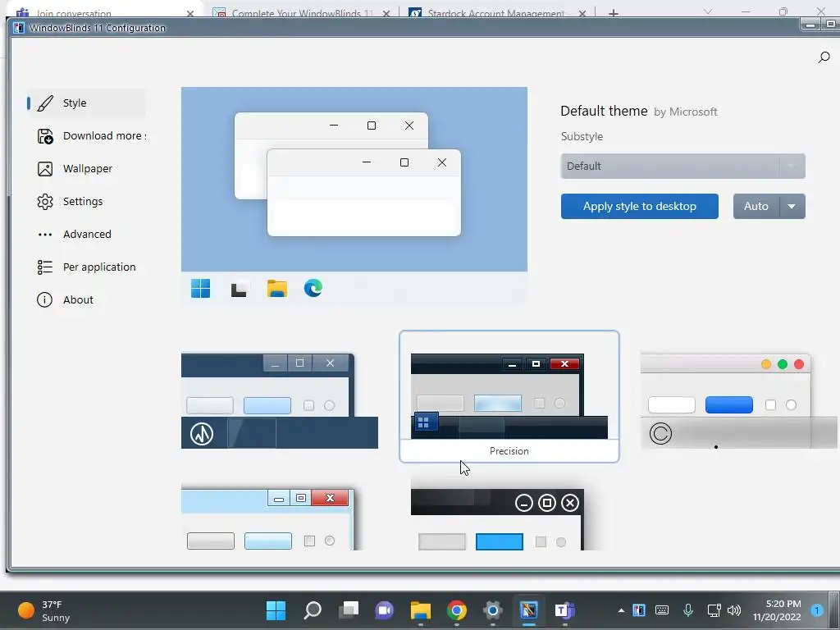The image size is (840, 630).
Task: Click WindowBlinds icon in taskbar
Action: [x=529, y=610]
